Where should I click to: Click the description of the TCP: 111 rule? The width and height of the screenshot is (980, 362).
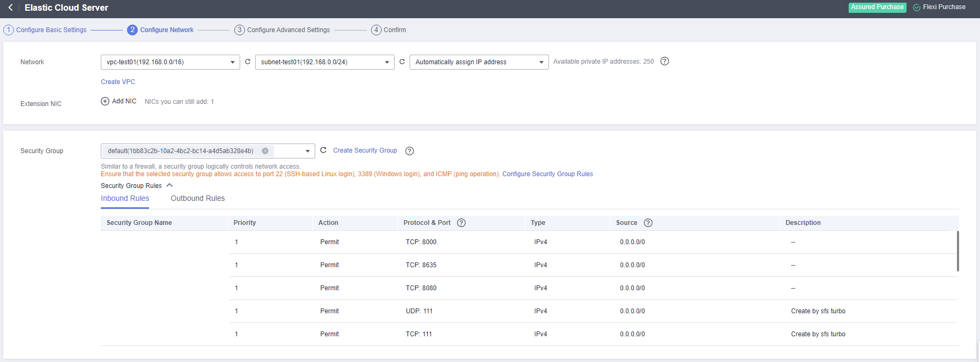click(818, 334)
